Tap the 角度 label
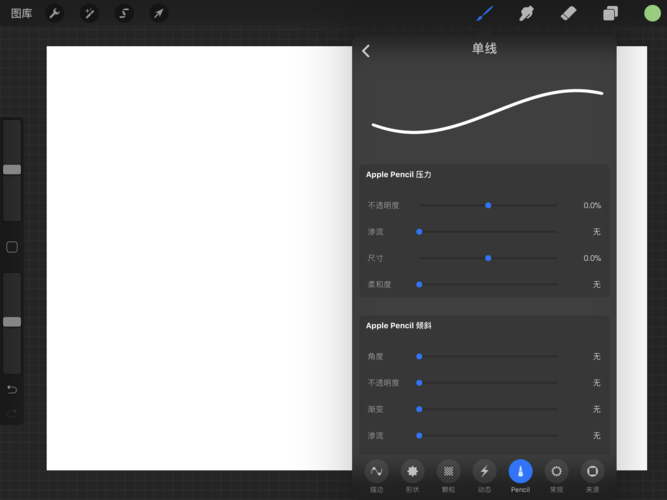Image resolution: width=667 pixels, height=500 pixels. [375, 357]
